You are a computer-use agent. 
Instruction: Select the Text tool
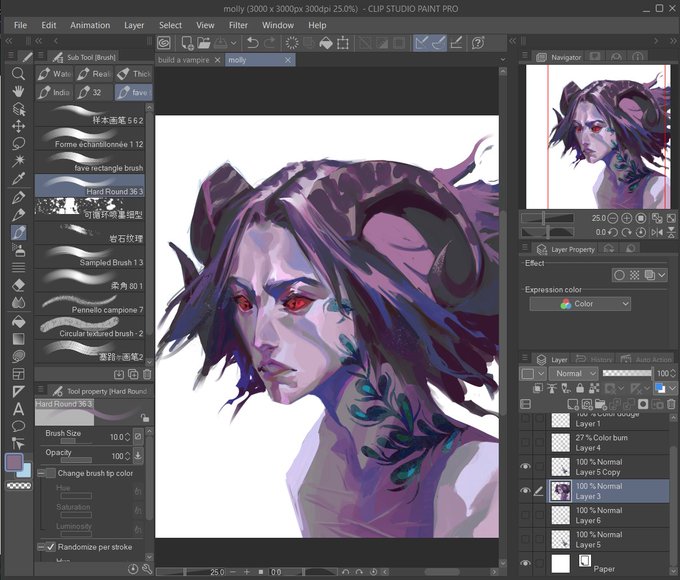18,409
